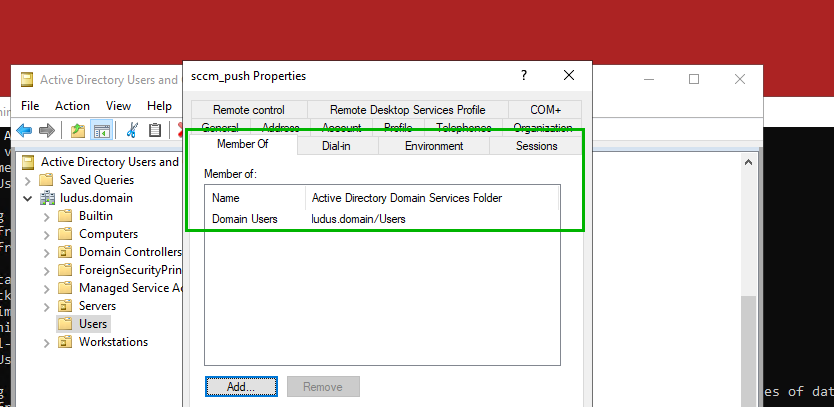
Task: Expand the Workstations organizational unit
Action: pyautogui.click(x=47, y=342)
